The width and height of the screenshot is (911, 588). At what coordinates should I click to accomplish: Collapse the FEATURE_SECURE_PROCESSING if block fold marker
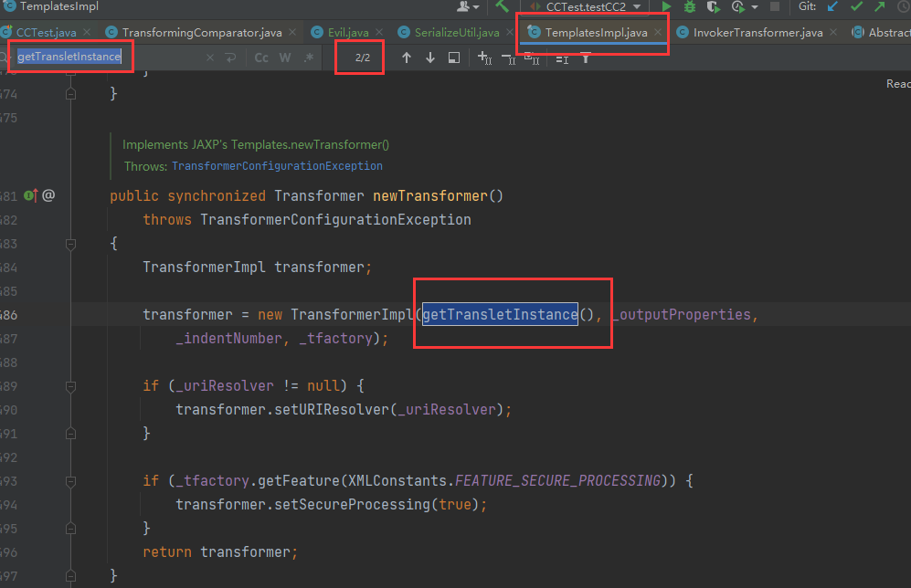pos(71,481)
